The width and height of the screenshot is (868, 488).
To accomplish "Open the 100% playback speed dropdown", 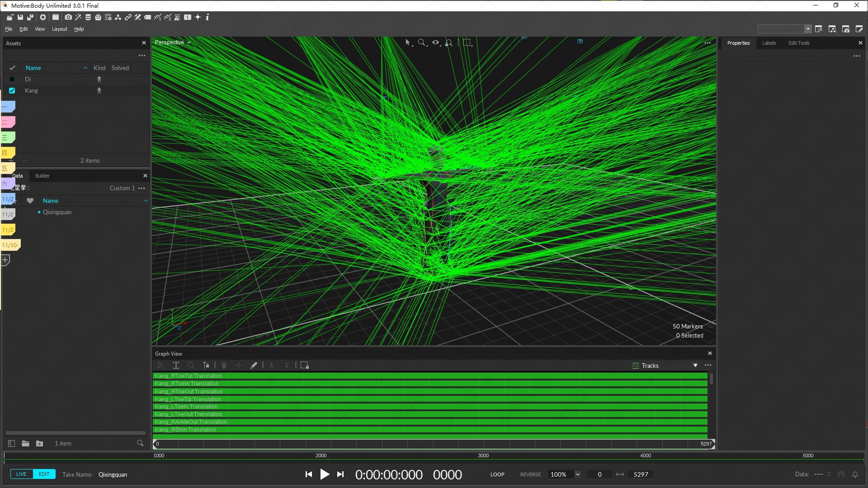I will click(x=577, y=474).
